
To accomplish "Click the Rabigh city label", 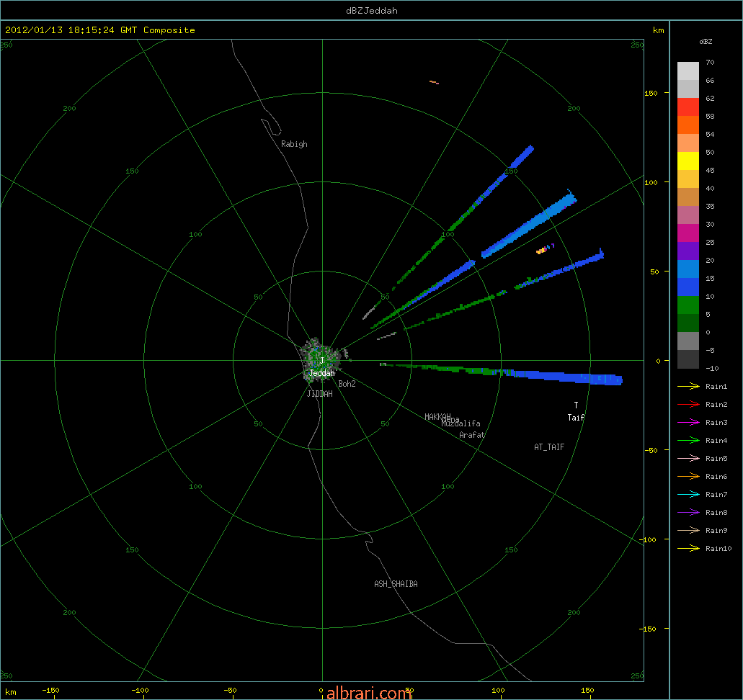I will 294,144.
